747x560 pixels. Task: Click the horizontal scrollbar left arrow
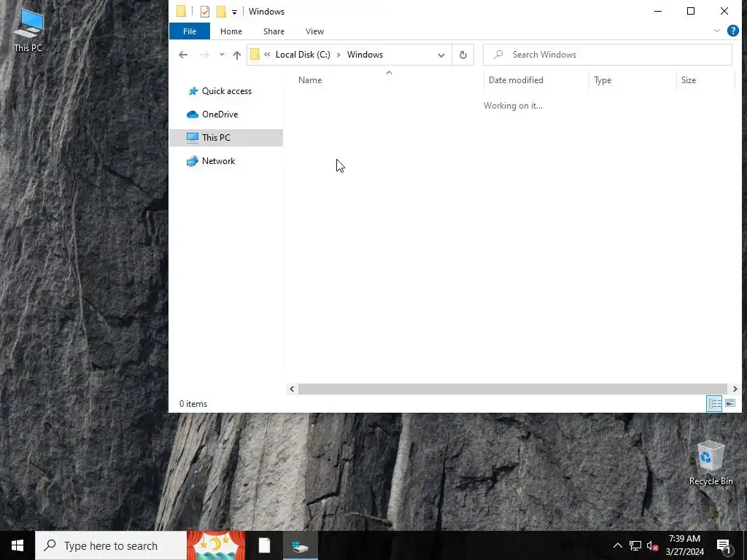tap(292, 389)
